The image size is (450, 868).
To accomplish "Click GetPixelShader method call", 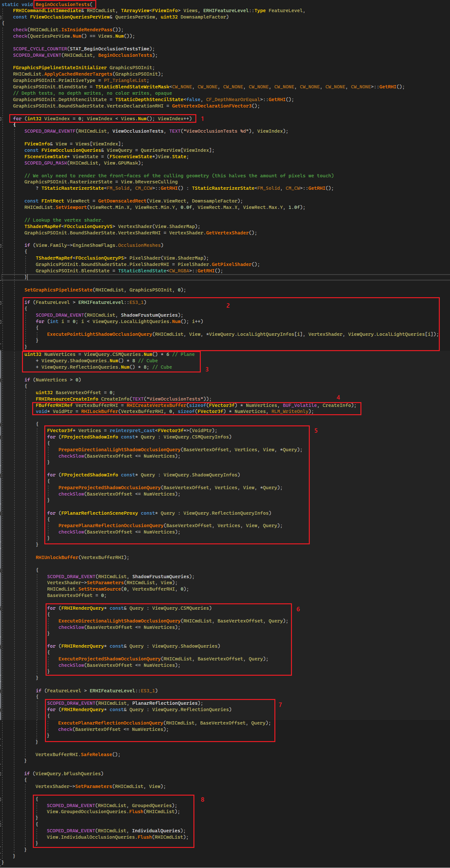I will 232,265.
